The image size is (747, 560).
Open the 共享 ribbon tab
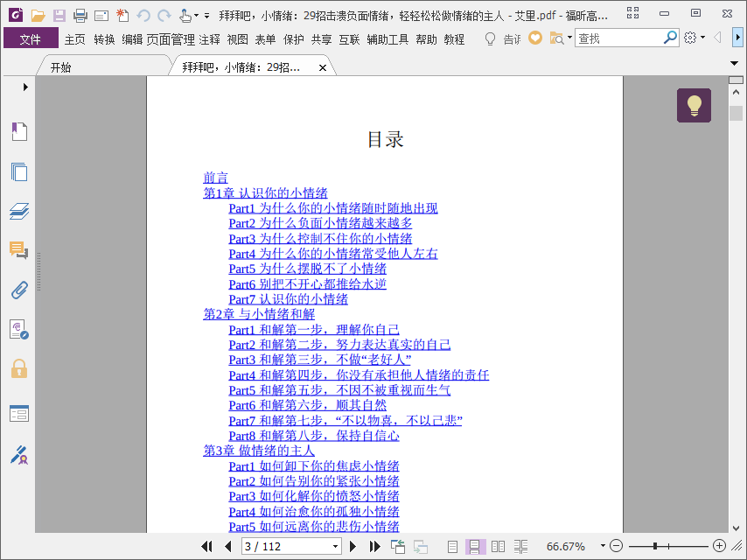[x=322, y=39]
